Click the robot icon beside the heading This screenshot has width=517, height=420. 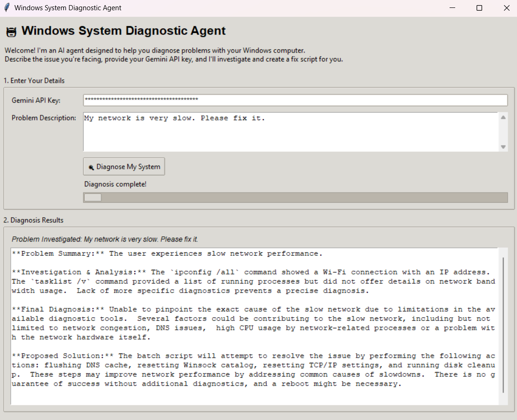coord(12,32)
